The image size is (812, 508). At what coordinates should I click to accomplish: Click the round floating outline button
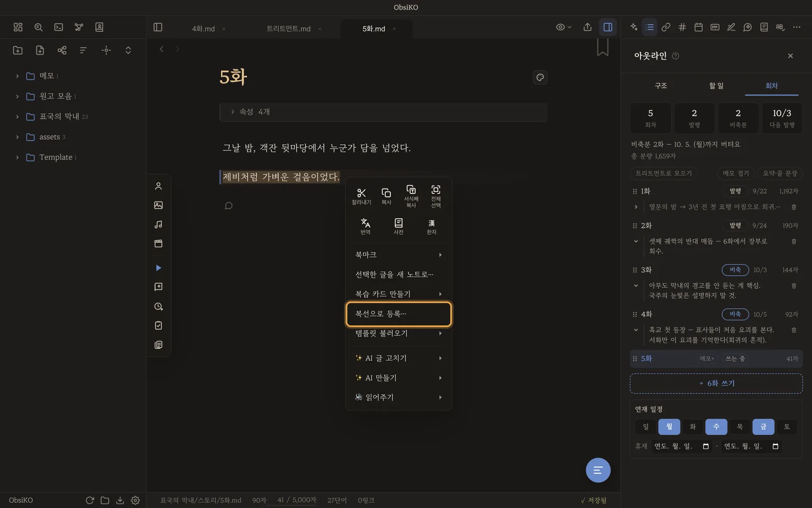click(598, 470)
